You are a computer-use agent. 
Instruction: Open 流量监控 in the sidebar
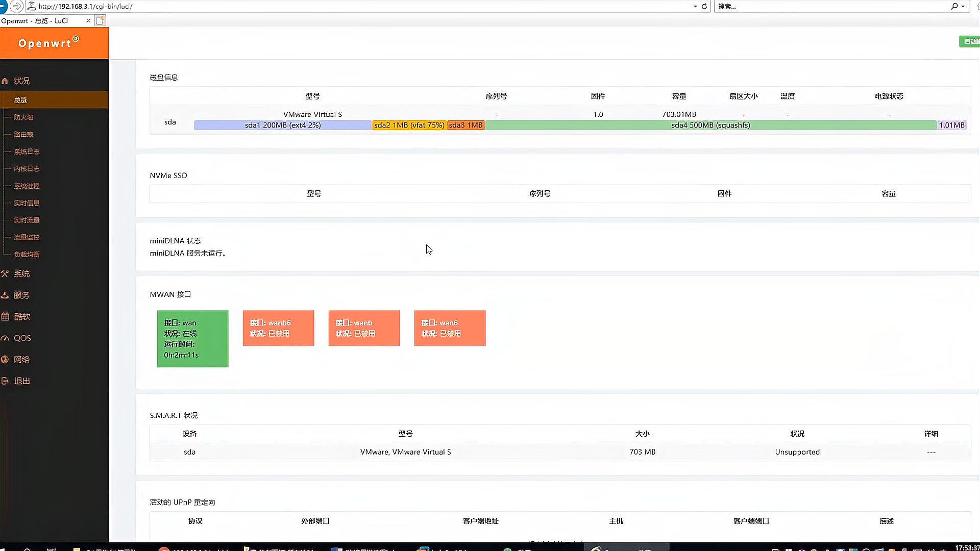[x=27, y=237]
